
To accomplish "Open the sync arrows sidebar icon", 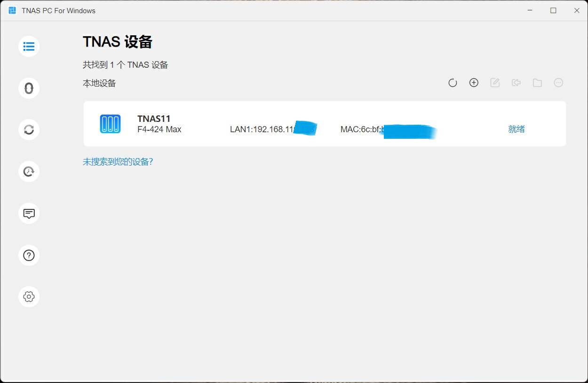I will click(x=29, y=129).
